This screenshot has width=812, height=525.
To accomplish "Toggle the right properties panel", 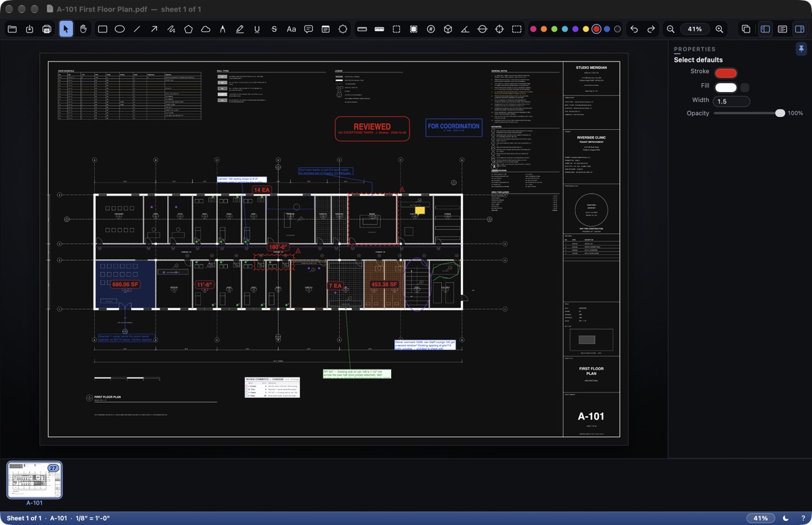I will 799,29.
